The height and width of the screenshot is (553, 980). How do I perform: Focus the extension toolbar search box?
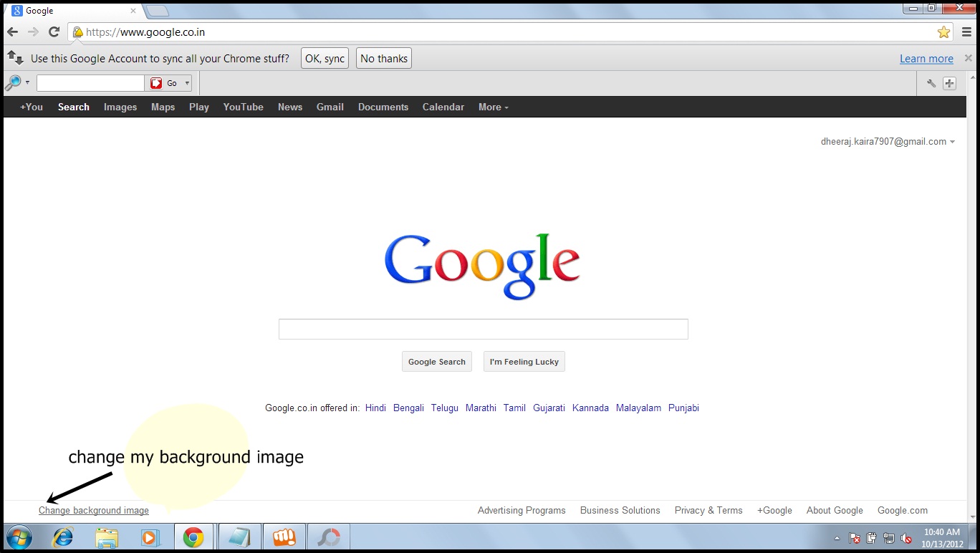[90, 83]
